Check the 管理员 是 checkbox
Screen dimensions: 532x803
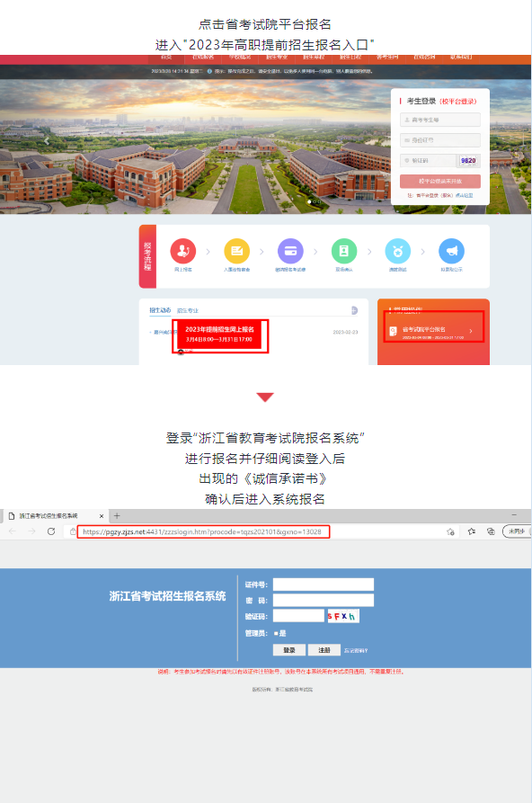point(276,633)
